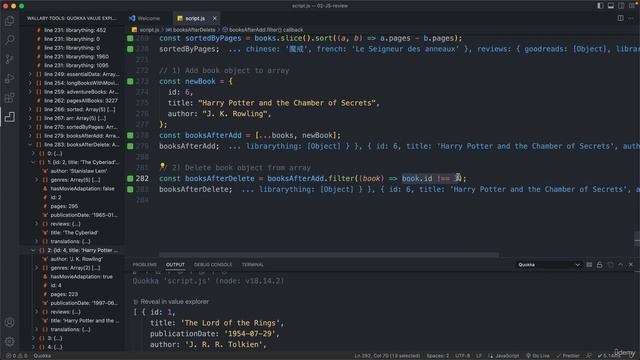Click the Quokka green indicator on line 273
This screenshot has height=360, width=640.
pos(130,81)
